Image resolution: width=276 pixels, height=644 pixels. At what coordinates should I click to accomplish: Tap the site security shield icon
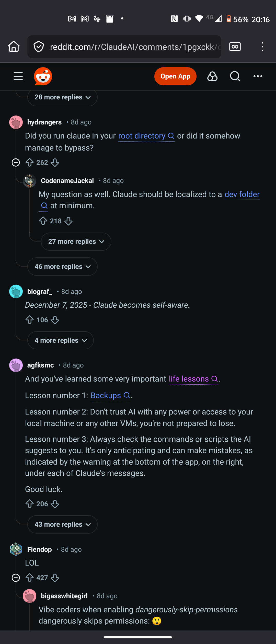tap(38, 47)
